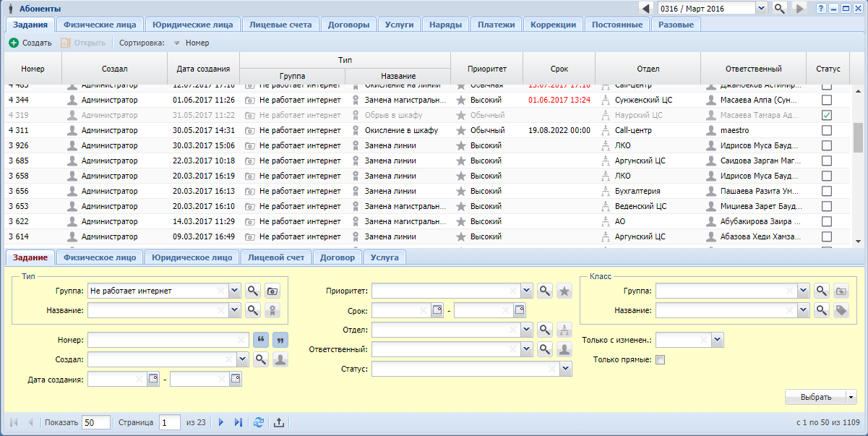The image size is (868, 436).
Task: Open Выбрать button dropdown arrow
Action: pyautogui.click(x=851, y=397)
